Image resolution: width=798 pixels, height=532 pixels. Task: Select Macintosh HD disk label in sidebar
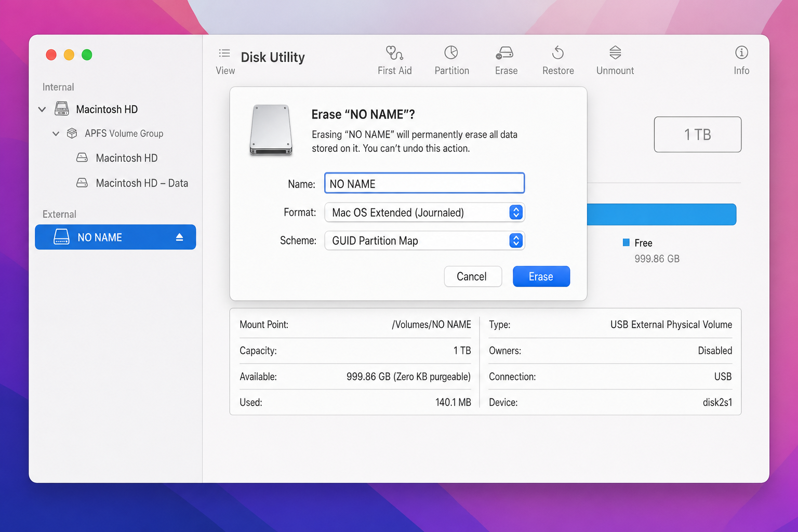pyautogui.click(x=107, y=110)
